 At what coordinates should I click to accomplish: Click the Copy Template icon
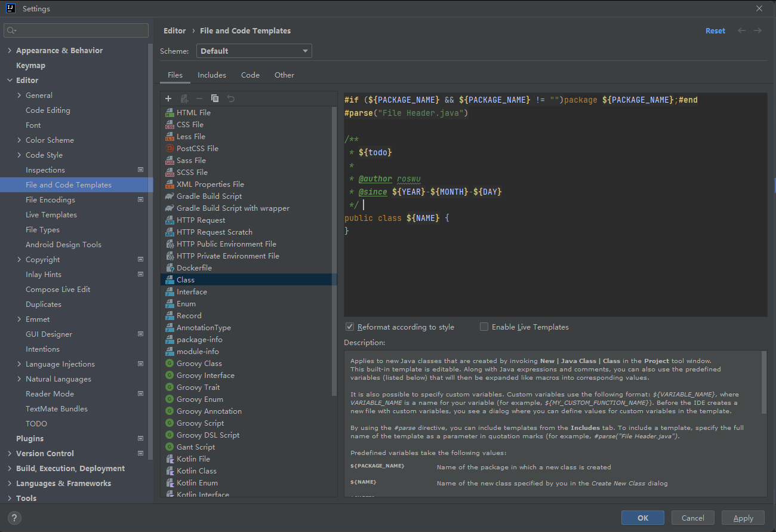(215, 99)
